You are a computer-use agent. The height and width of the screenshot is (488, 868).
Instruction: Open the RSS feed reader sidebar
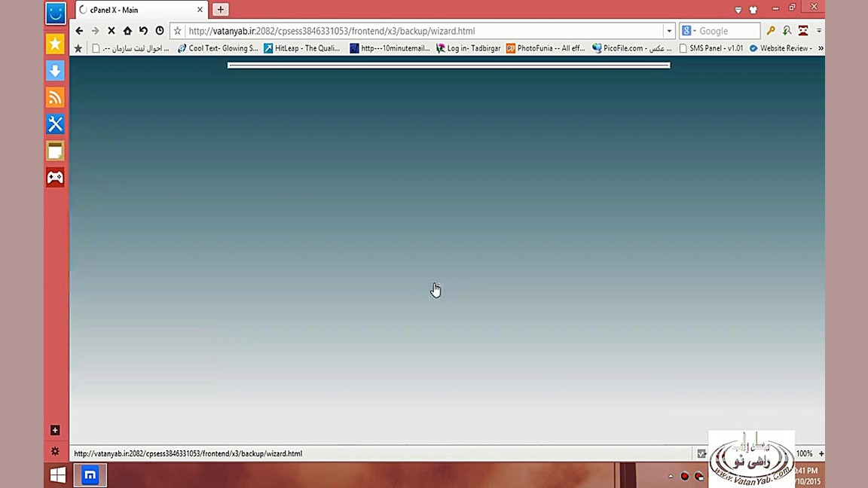click(55, 97)
